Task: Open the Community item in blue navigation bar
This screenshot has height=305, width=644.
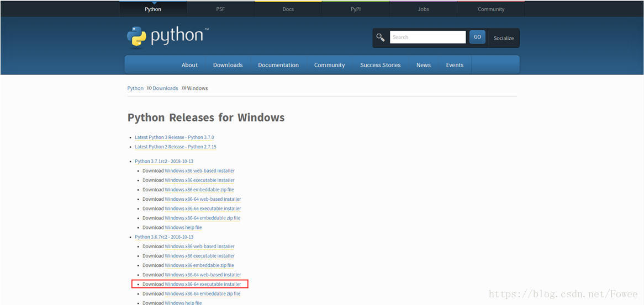Action: pyautogui.click(x=329, y=65)
